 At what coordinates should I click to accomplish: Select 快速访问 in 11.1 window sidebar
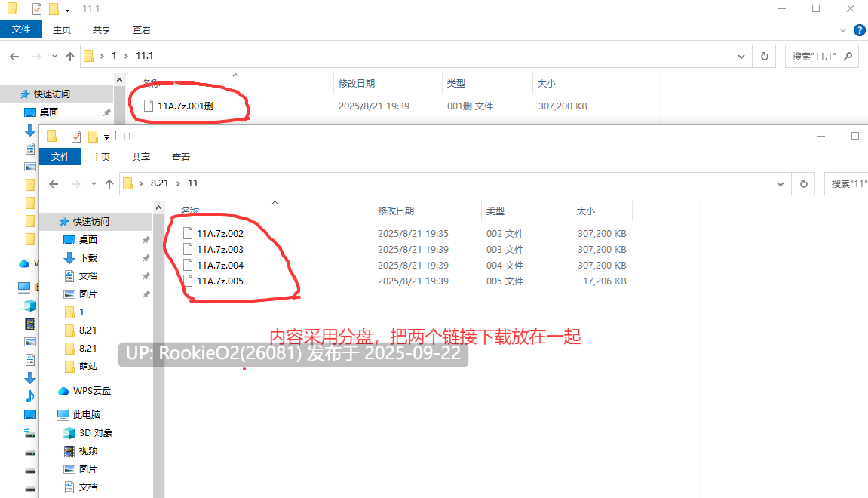click(51, 94)
